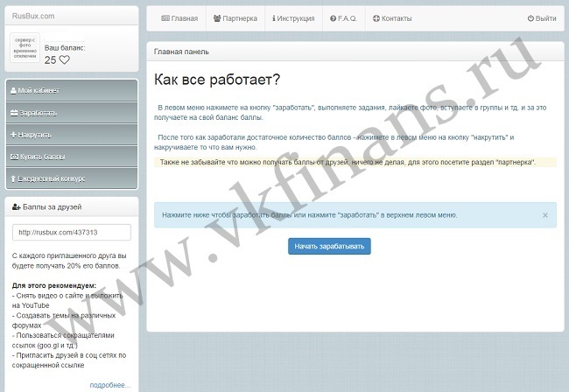
Task: Click the profile photo placeholder
Action: click(25, 48)
